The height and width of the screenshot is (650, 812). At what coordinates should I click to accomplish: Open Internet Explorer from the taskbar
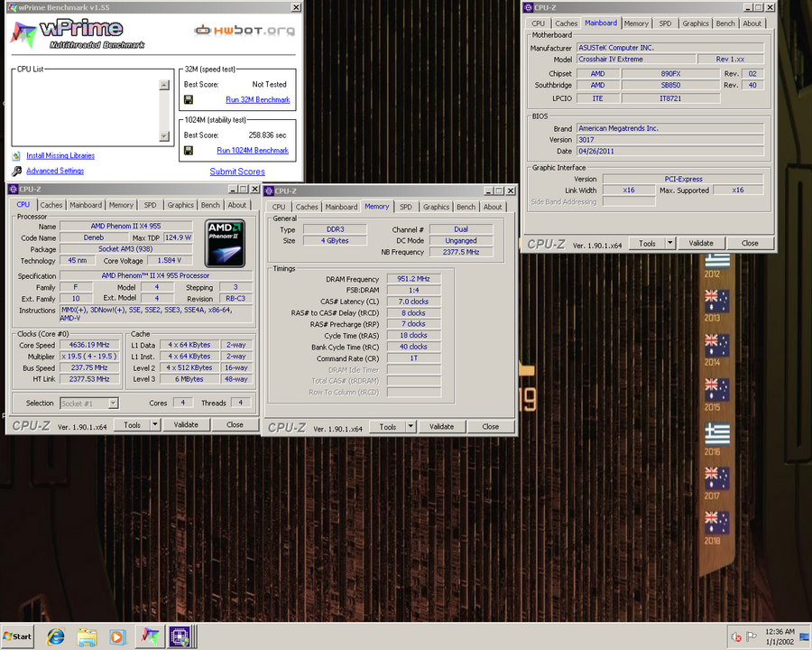pos(55,636)
